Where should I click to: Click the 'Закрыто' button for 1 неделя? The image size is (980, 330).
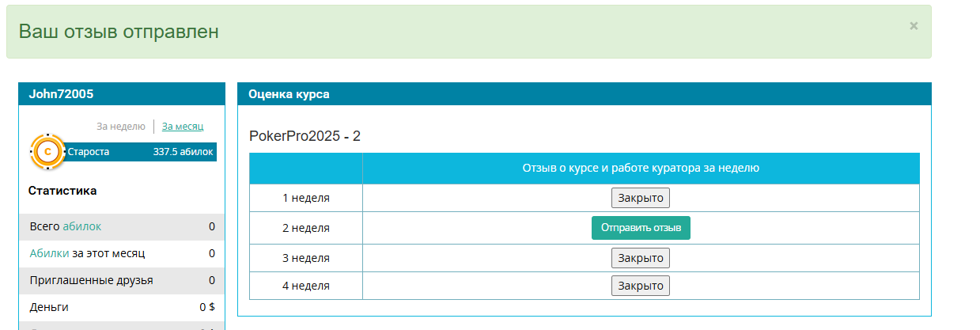pyautogui.click(x=641, y=197)
